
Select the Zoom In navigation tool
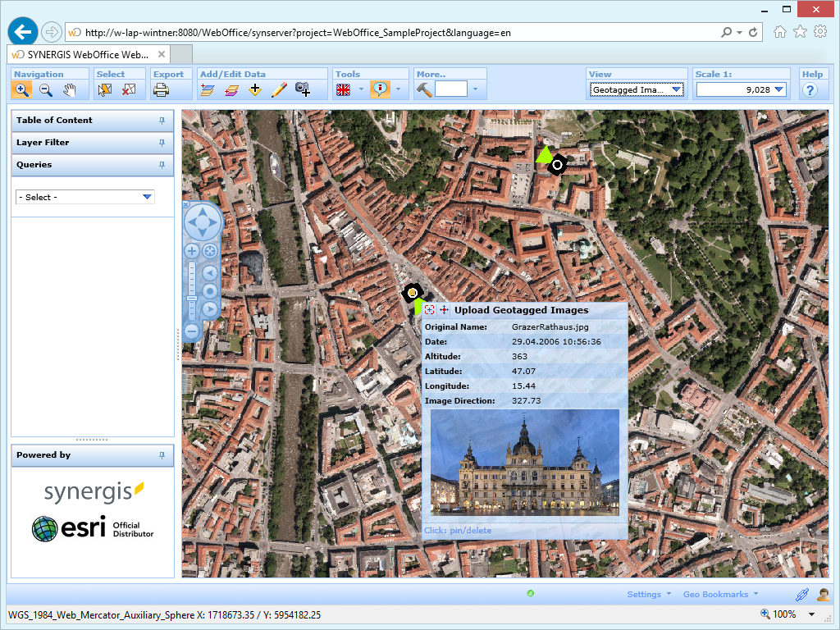pyautogui.click(x=22, y=89)
